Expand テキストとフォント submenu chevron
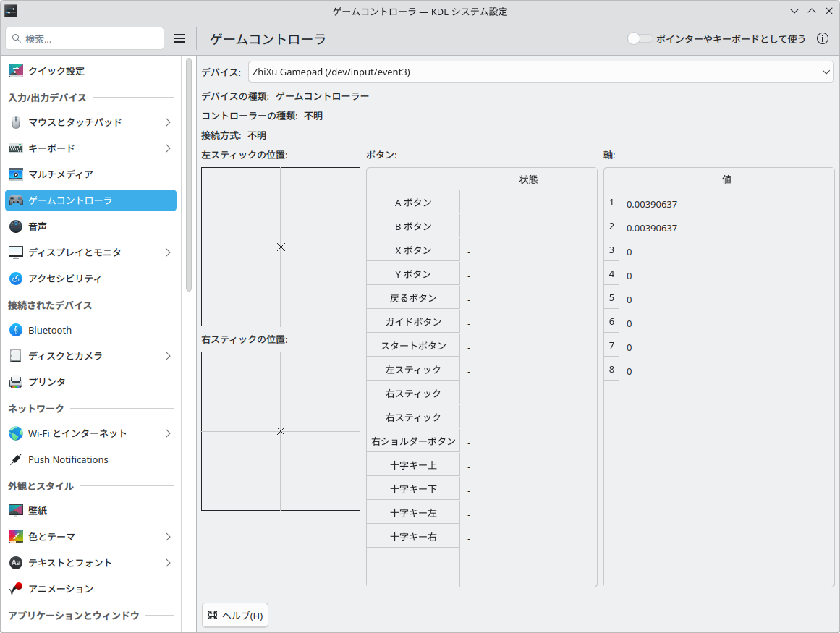This screenshot has width=840, height=633. [168, 562]
